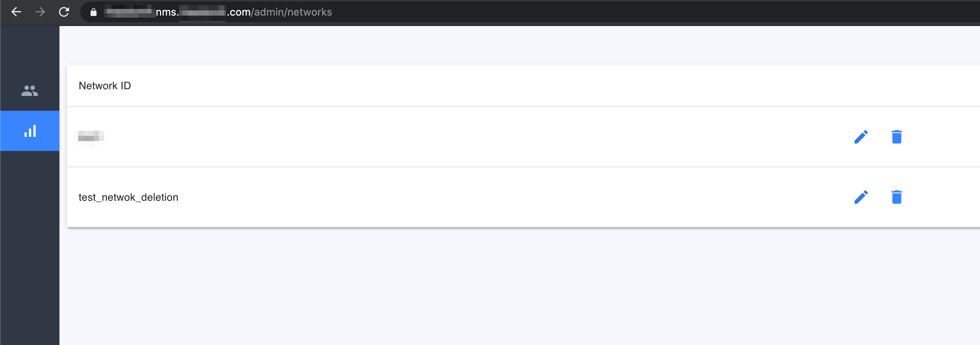Viewport: 980px width, 345px height.
Task: Delete the first network in the list
Action: (897, 137)
